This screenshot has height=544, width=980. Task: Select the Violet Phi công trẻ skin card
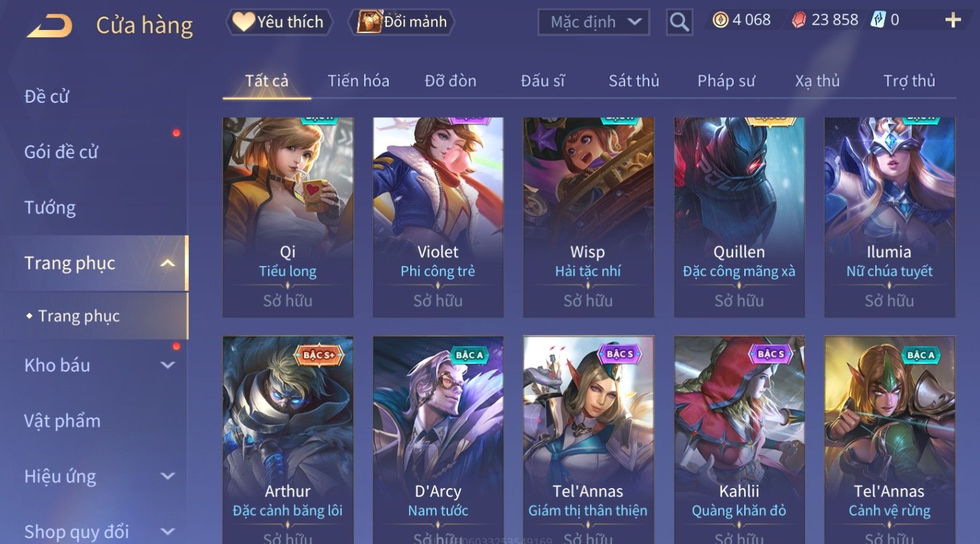tap(438, 217)
